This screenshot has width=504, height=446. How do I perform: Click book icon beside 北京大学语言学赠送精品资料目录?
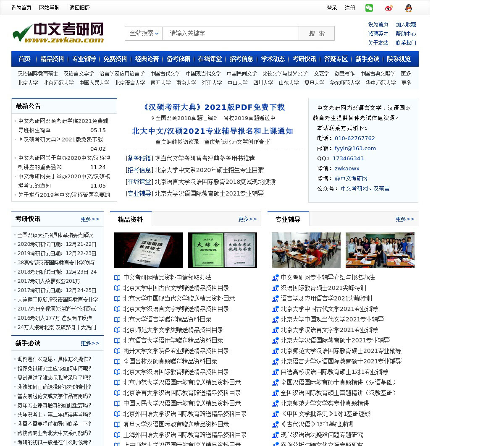point(117,319)
